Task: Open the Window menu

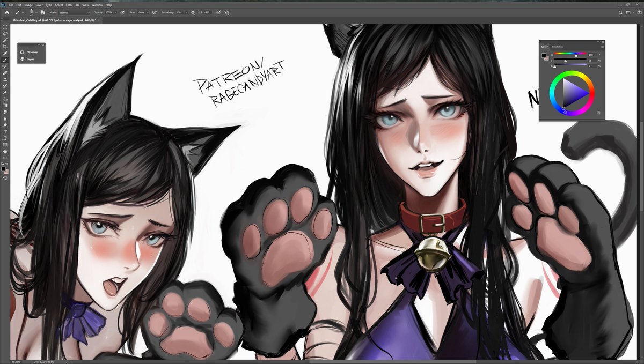Action: click(x=97, y=4)
